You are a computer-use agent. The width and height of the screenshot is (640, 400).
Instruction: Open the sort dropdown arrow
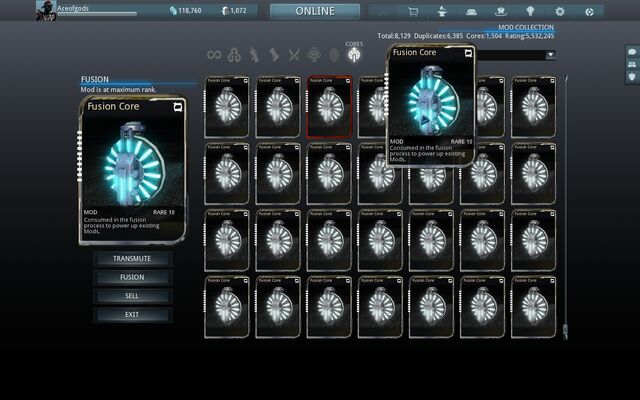(551, 55)
